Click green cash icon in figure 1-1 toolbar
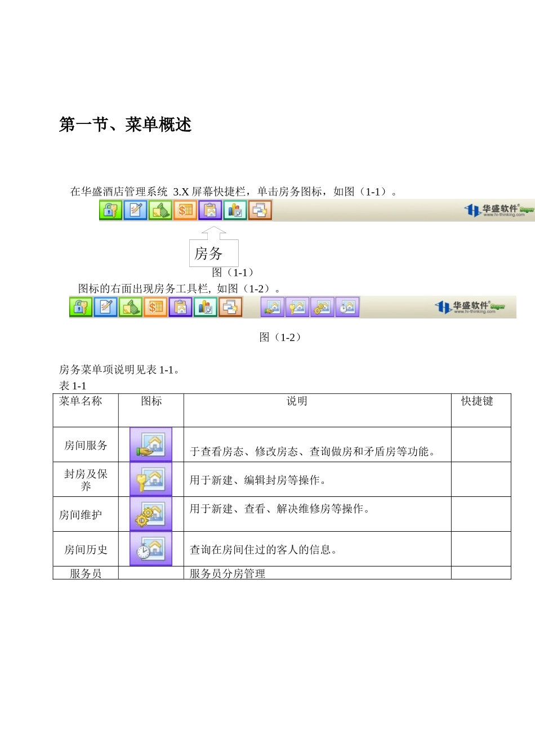The height and width of the screenshot is (756, 535). click(x=160, y=210)
